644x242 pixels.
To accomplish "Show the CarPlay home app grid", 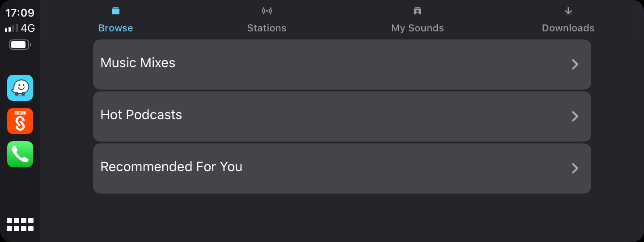I will coord(20,225).
